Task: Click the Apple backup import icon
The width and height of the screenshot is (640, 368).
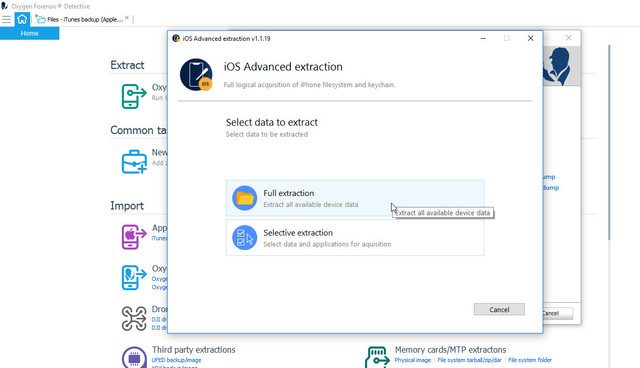Action: tap(134, 237)
